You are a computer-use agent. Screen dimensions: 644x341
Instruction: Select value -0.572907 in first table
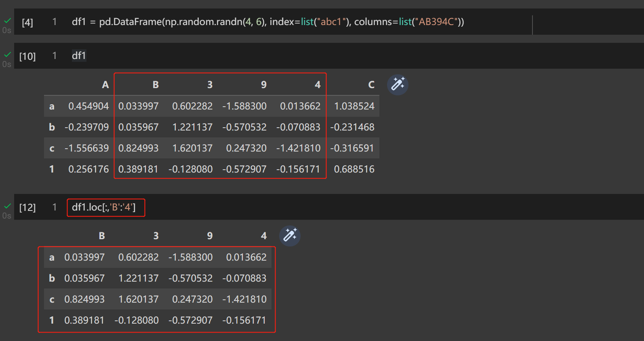(x=244, y=169)
